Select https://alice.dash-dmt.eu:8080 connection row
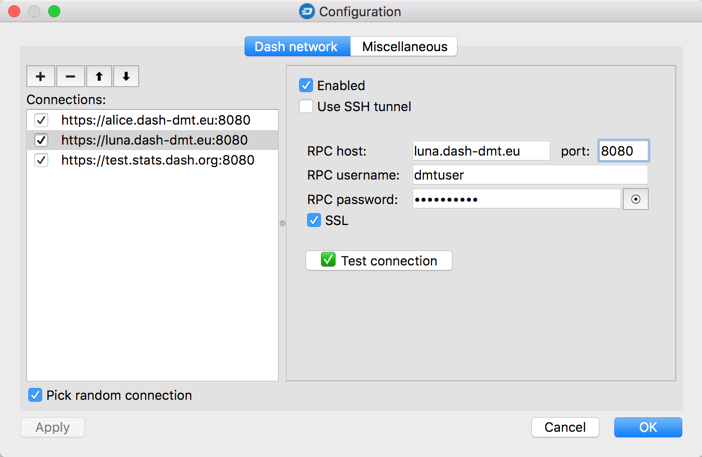 [x=152, y=120]
